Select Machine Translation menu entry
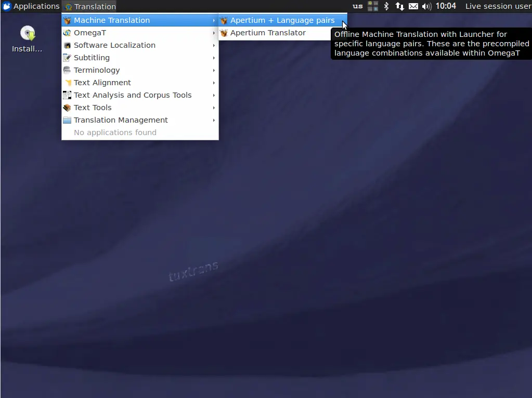Viewport: 532px width, 398px height. 140,20
